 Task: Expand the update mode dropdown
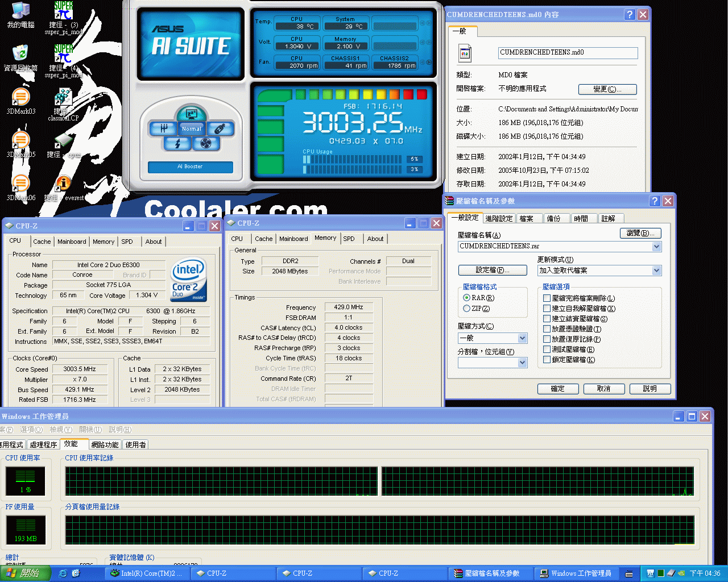[x=657, y=271]
